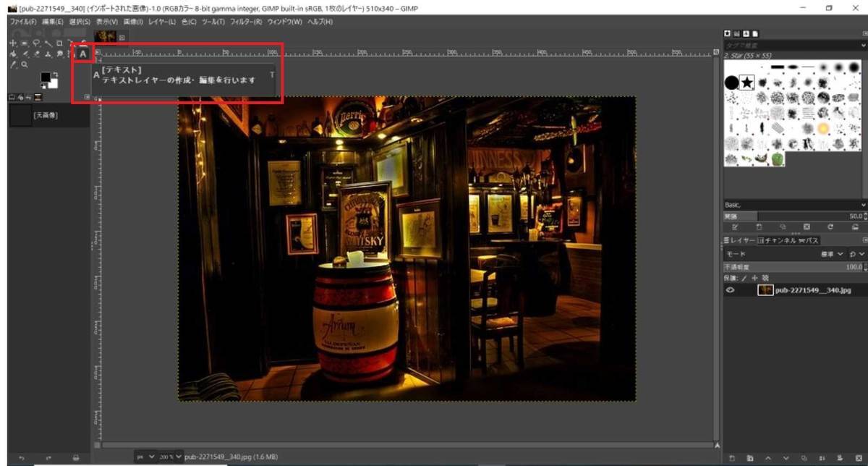868x466 pixels.
Task: Click the white background color swatch
Action: tap(54, 85)
